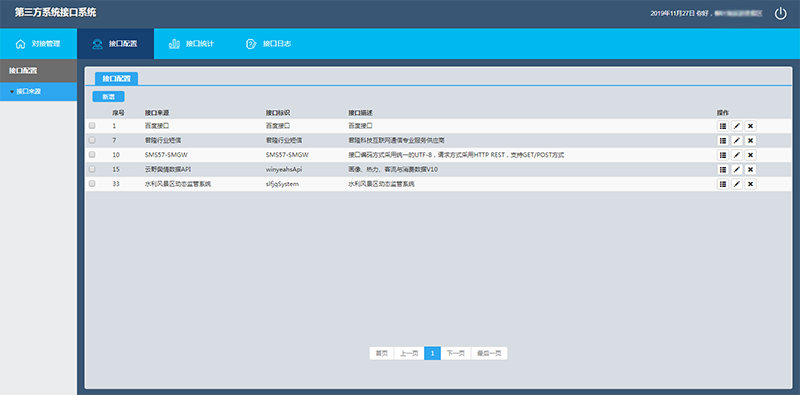Screen dimensions: 800x395
Task: Edit the 君隆行业短信 entry with pencil icon
Action: click(736, 140)
